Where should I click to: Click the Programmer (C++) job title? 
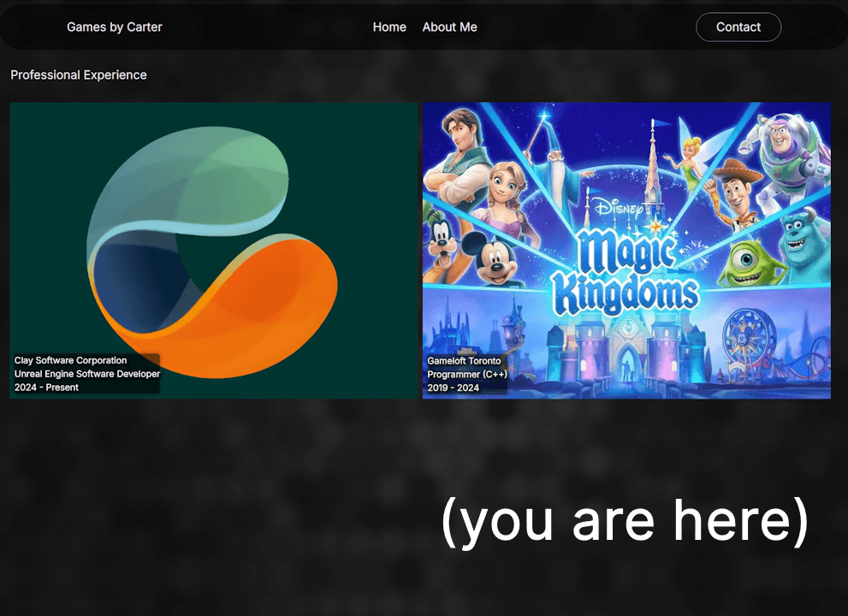(x=467, y=375)
